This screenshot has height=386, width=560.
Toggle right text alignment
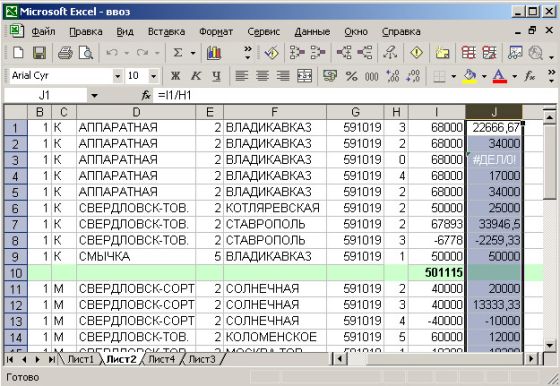[283, 76]
